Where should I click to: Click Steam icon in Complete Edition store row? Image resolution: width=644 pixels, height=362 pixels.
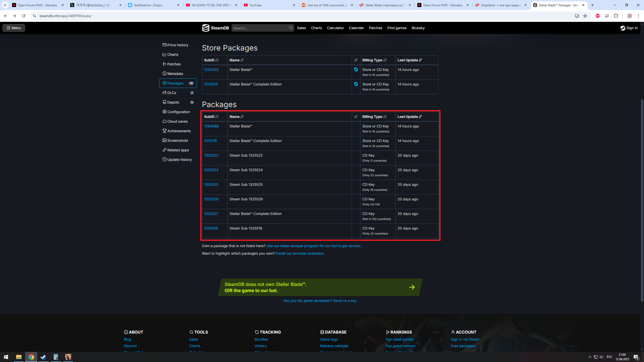[x=356, y=84]
